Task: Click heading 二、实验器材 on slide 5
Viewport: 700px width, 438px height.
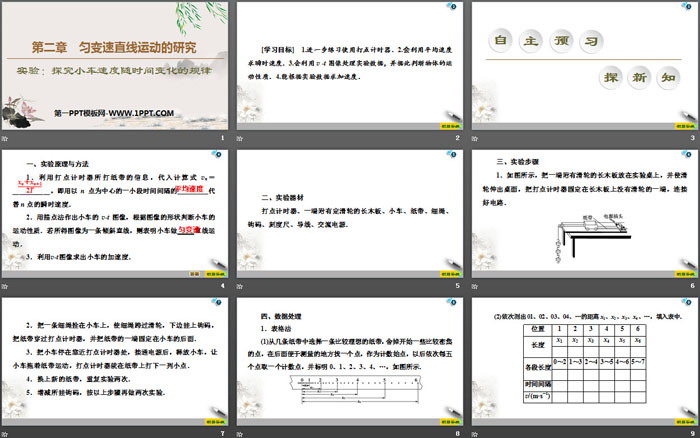Action: click(283, 197)
